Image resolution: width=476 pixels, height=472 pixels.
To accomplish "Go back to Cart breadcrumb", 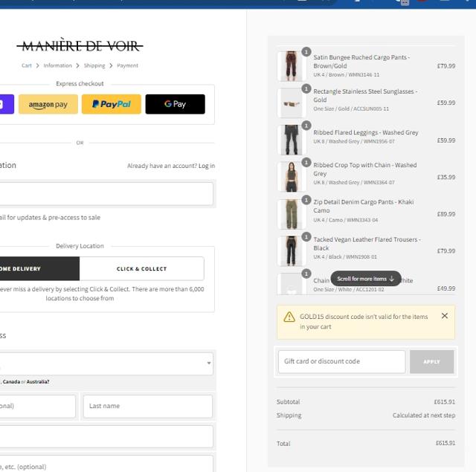I will [x=27, y=65].
